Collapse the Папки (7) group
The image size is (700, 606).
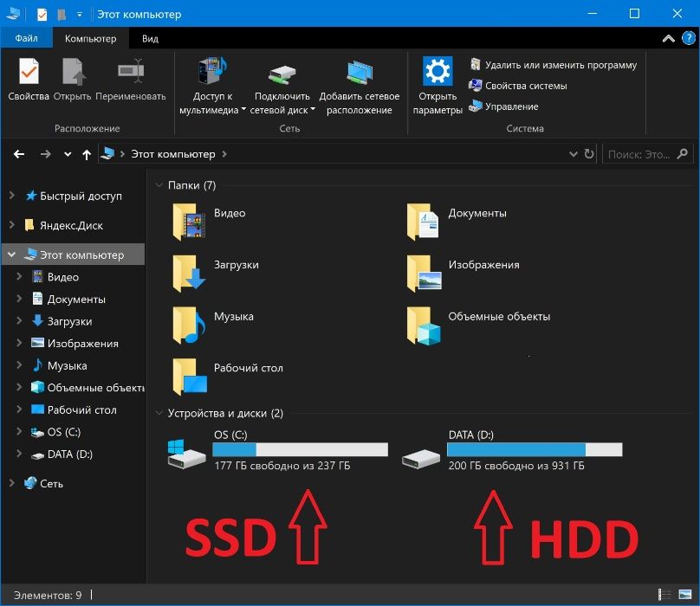point(159,184)
